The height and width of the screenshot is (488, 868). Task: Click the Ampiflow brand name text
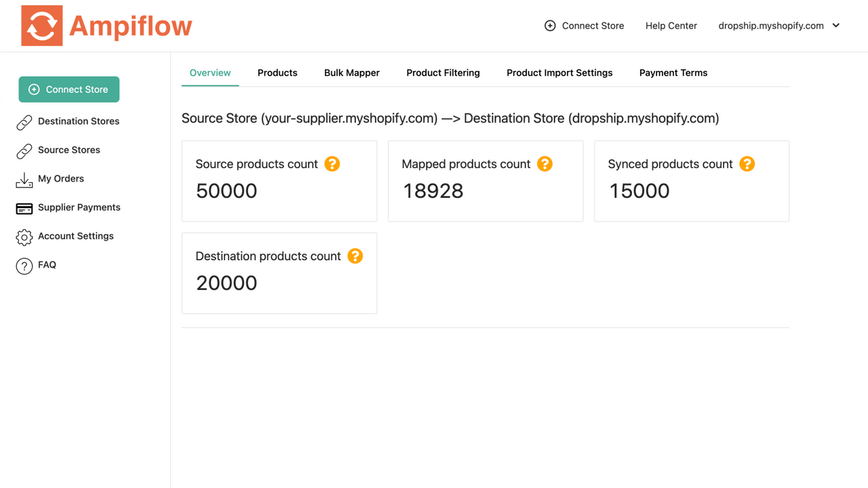tap(131, 26)
